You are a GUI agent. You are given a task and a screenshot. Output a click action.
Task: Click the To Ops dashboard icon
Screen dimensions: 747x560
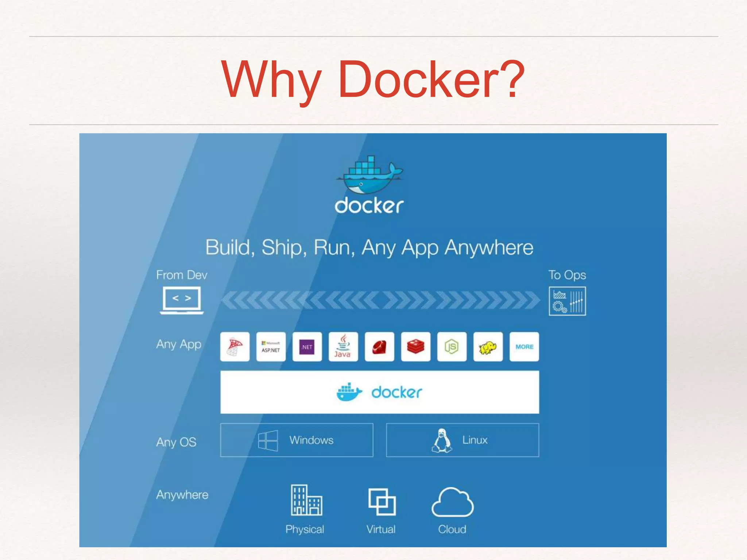click(x=567, y=301)
